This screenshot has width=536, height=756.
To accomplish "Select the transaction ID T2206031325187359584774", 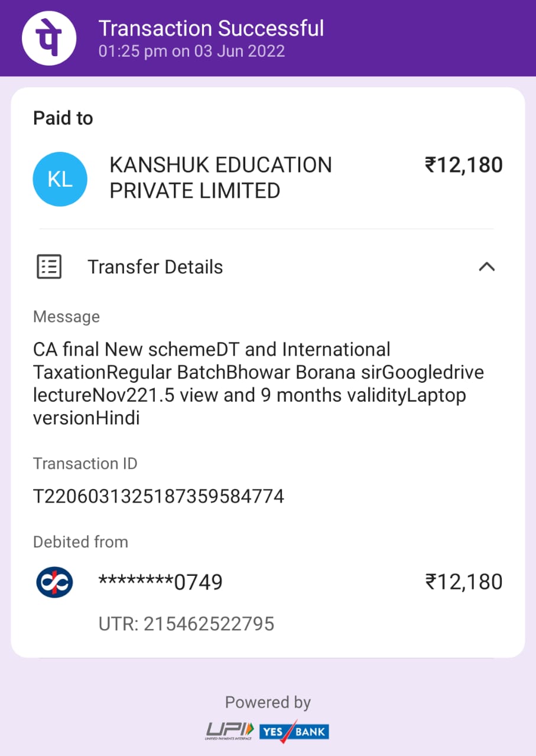I will [158, 496].
